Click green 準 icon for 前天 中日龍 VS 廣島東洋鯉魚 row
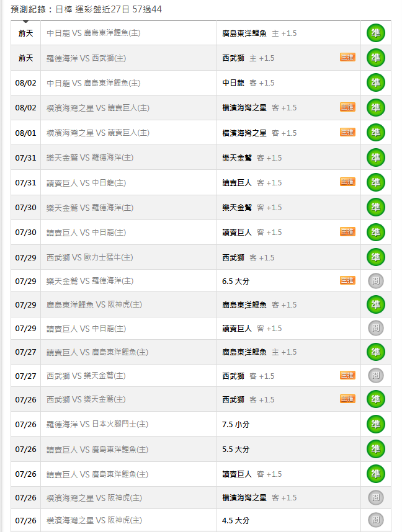Image resolution: width=402 pixels, height=532 pixels. click(x=375, y=33)
